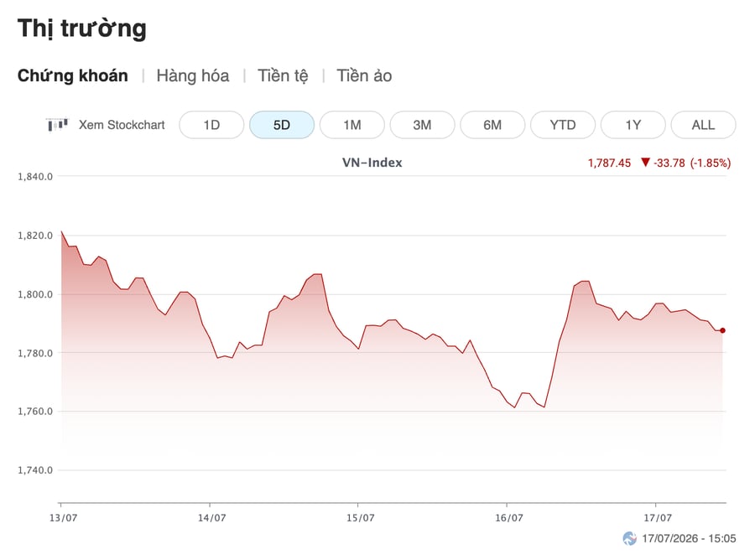Click the 1,780.0 y-axis label
The image size is (755, 560).
coord(35,353)
